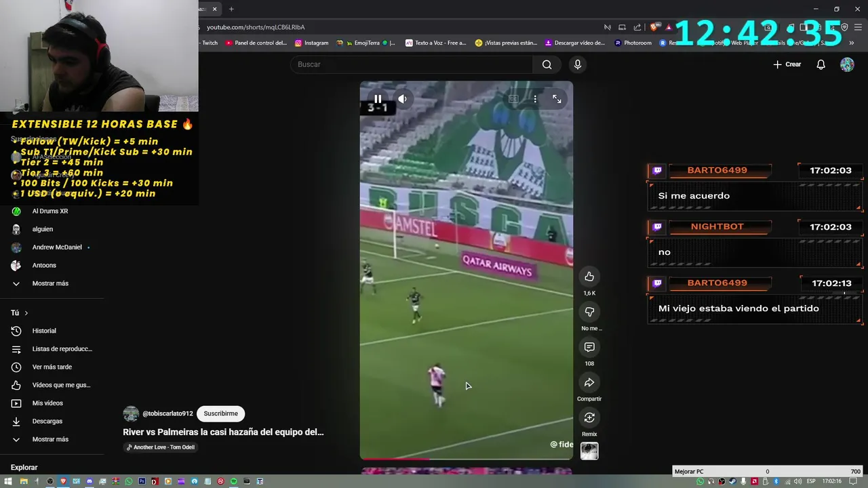Open @tobiscarlato912 channel link
The height and width of the screenshot is (488, 868).
pos(167,413)
